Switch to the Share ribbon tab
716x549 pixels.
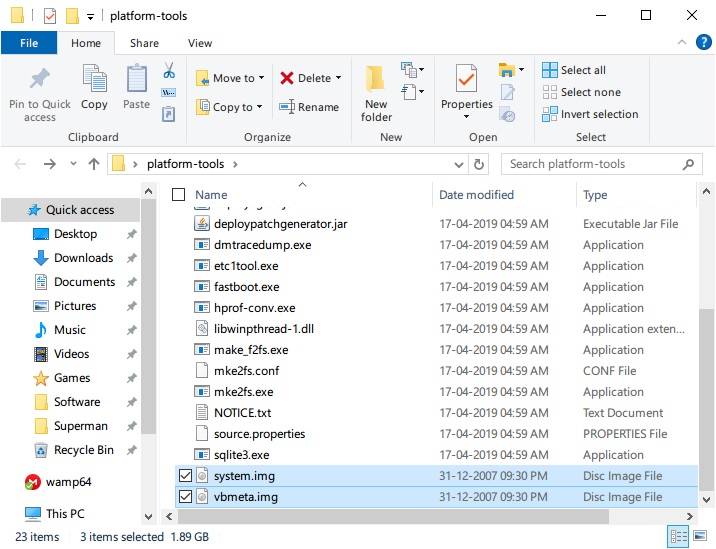(x=144, y=43)
